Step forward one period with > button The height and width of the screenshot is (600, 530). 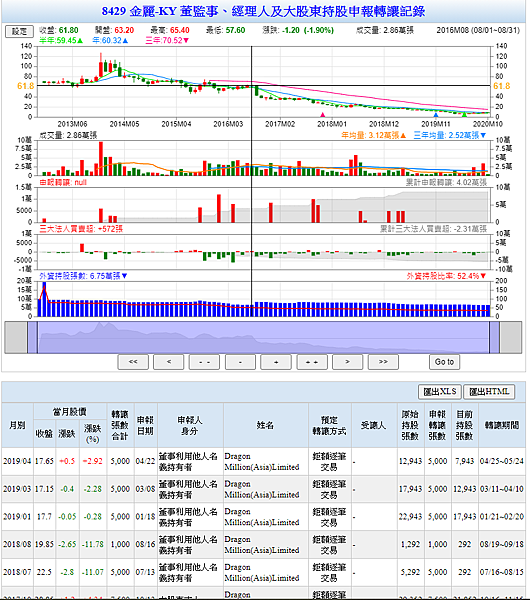(347, 362)
